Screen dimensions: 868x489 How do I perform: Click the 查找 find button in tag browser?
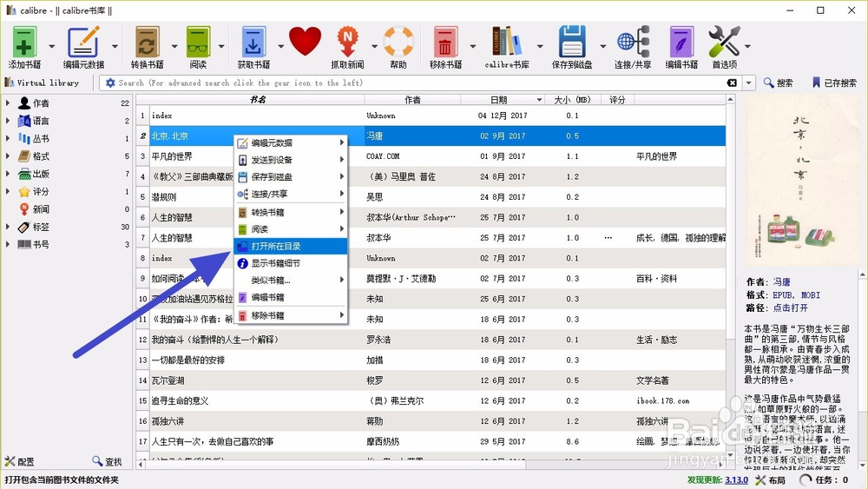pos(107,461)
